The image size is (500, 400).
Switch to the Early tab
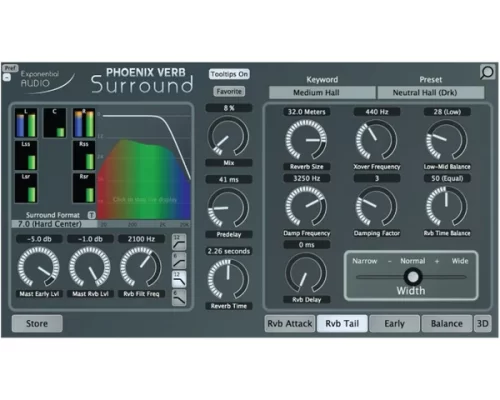coord(394,323)
